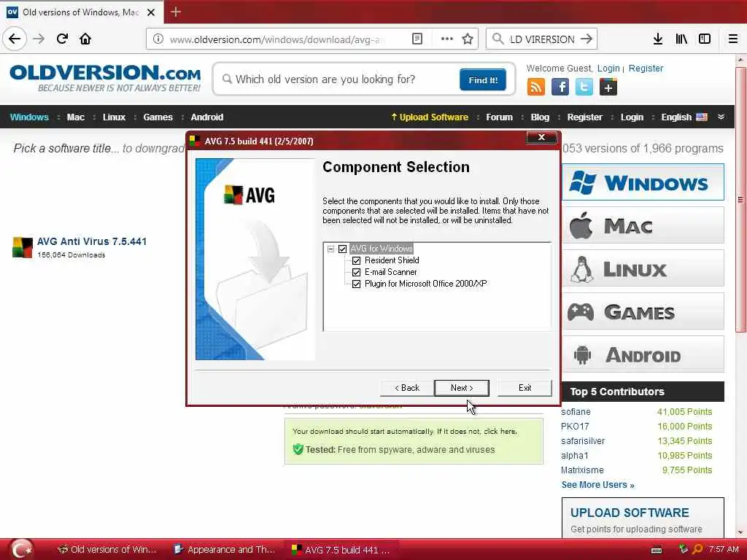The image size is (747, 560).
Task: Click the search go arrow
Action: click(587, 39)
